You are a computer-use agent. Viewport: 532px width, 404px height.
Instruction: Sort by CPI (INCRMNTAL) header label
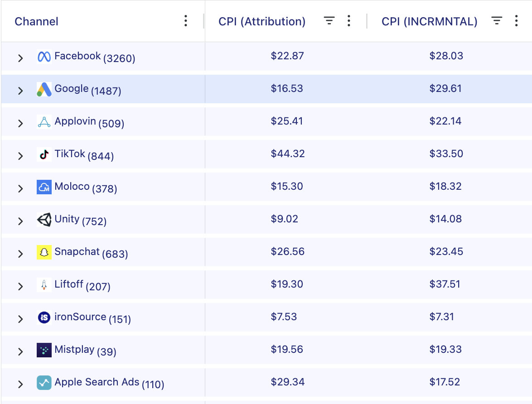pos(430,21)
